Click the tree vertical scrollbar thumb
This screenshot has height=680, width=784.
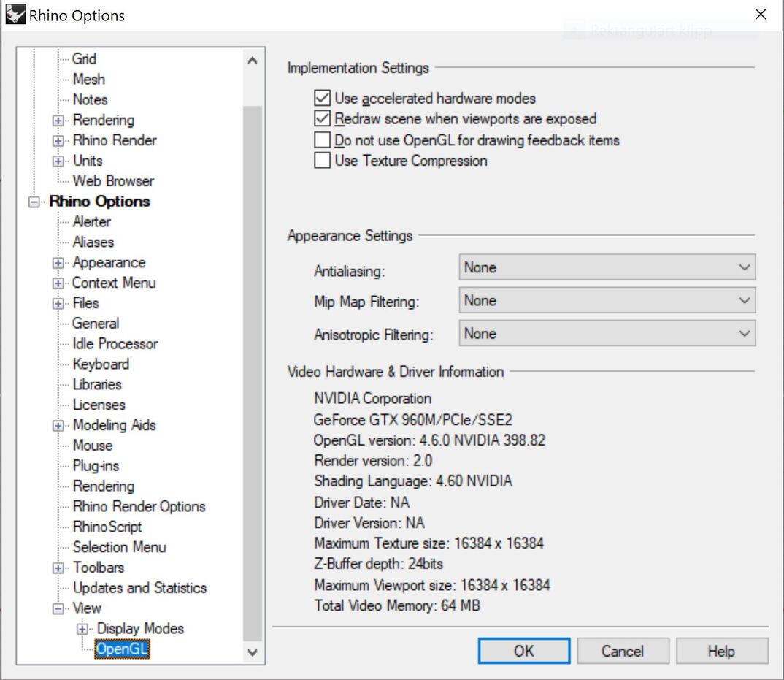click(x=253, y=373)
